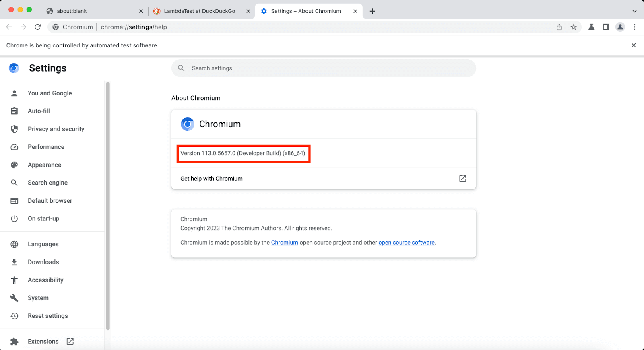Open Reset settings section
644x350 pixels.
tap(47, 316)
